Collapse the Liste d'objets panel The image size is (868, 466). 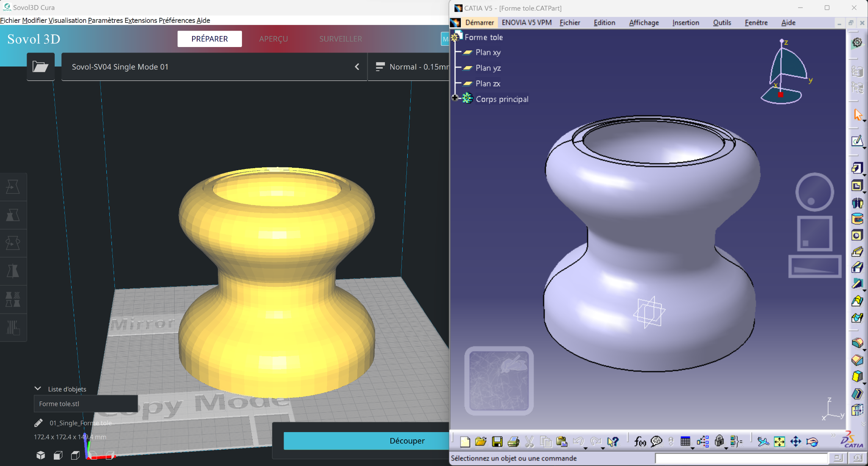(38, 388)
